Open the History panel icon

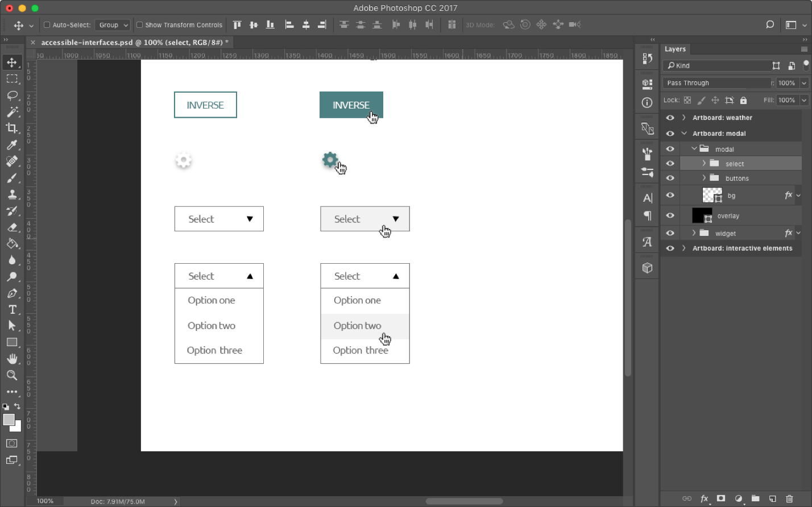click(647, 59)
